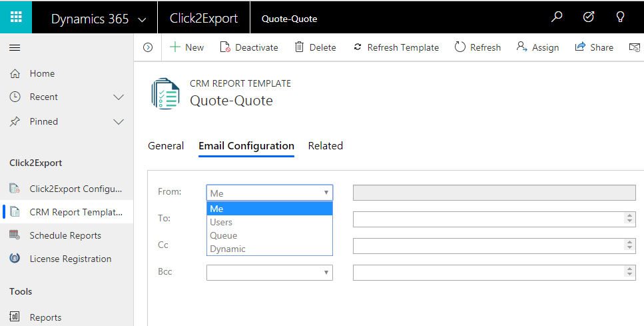The width and height of the screenshot is (644, 326).
Task: Open the app launcher waffle icon
Action: 15,17
